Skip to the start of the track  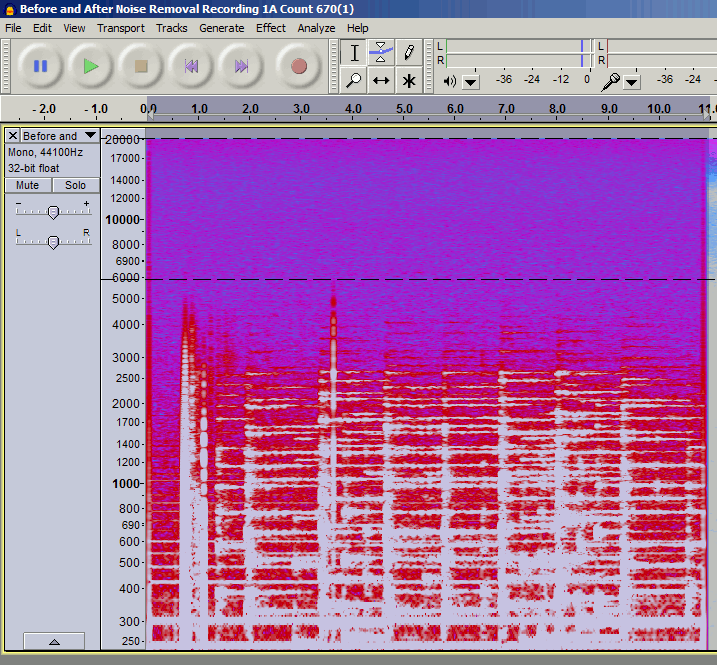(190, 67)
